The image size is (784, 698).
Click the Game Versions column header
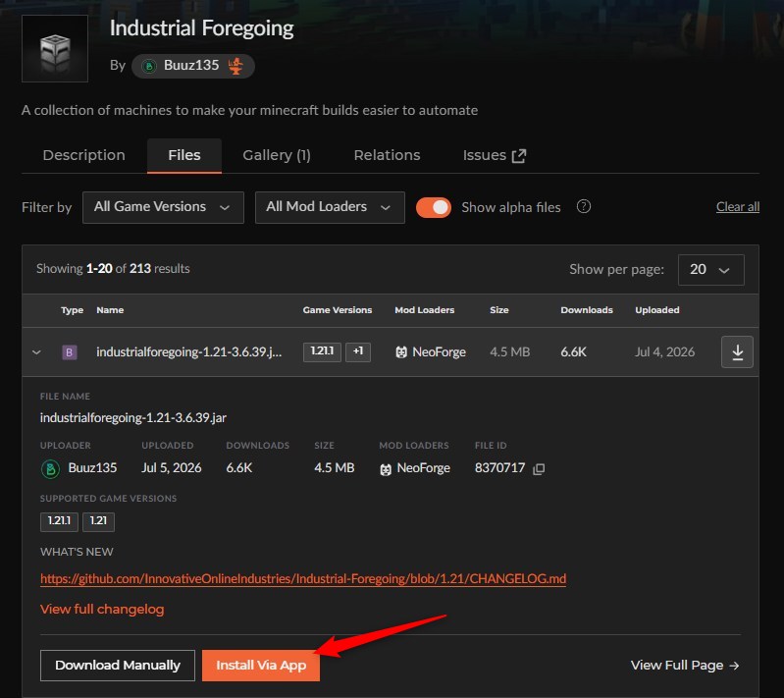coord(338,310)
